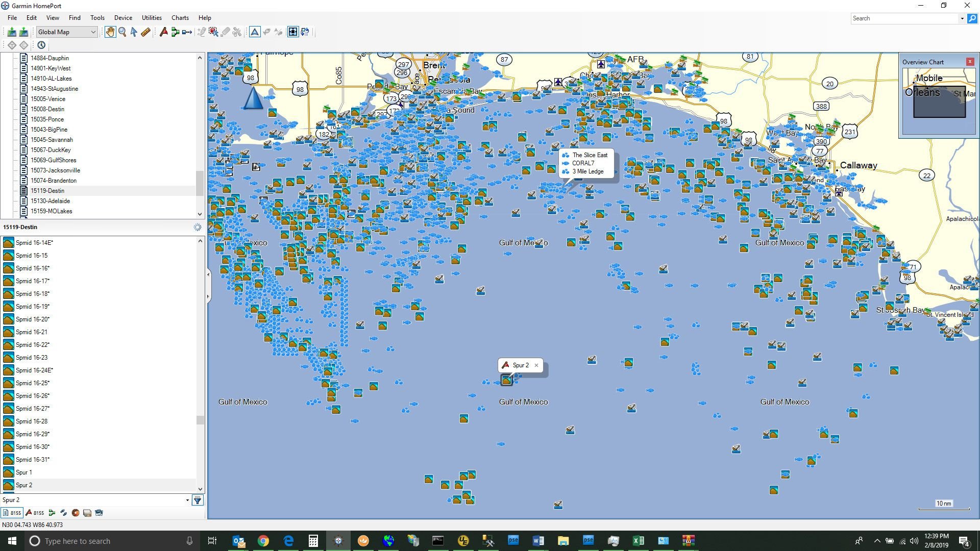The width and height of the screenshot is (980, 551).
Task: Click the synchronize charts arrows icon
Action: click(x=305, y=32)
